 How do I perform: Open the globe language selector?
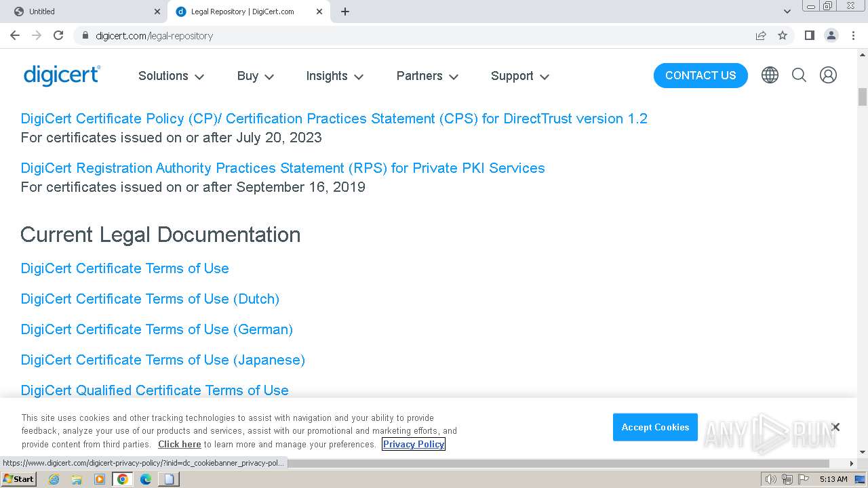(x=770, y=75)
